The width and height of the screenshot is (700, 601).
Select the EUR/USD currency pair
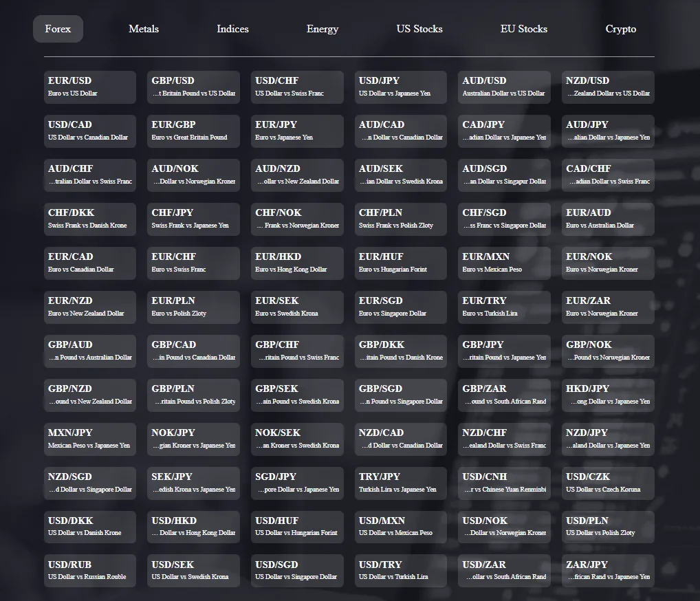coord(89,87)
